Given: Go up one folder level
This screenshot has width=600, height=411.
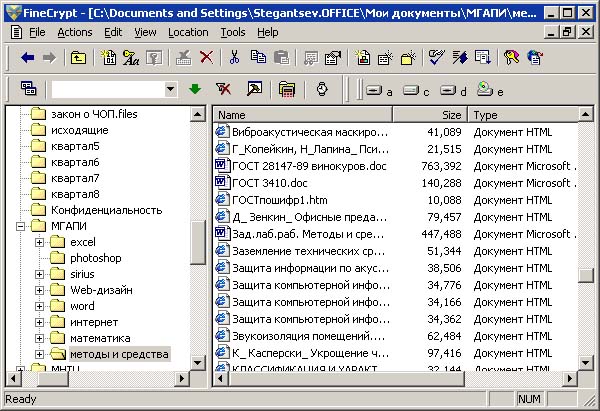Looking at the screenshot, I should coord(78,58).
